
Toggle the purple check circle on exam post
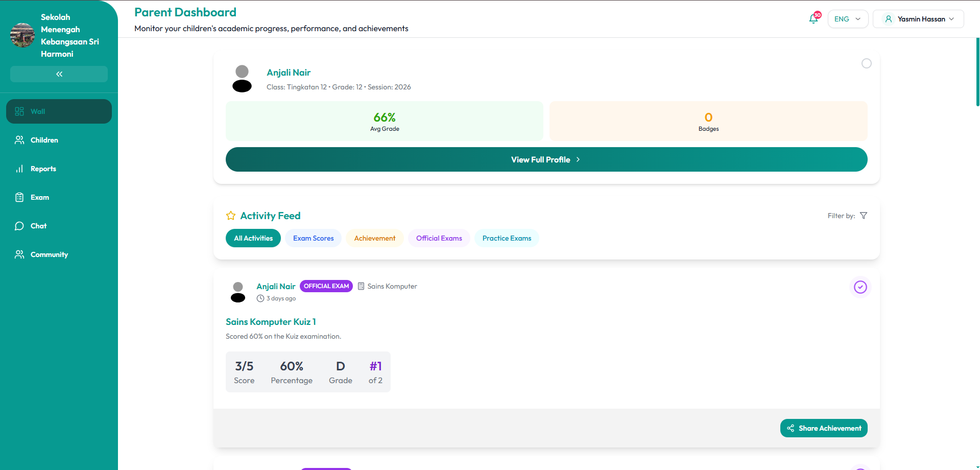[x=860, y=287]
